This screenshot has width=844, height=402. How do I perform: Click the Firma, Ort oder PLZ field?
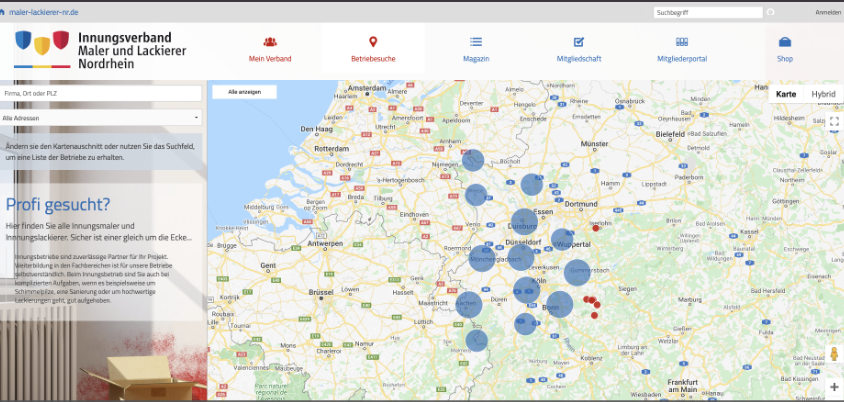click(x=101, y=94)
